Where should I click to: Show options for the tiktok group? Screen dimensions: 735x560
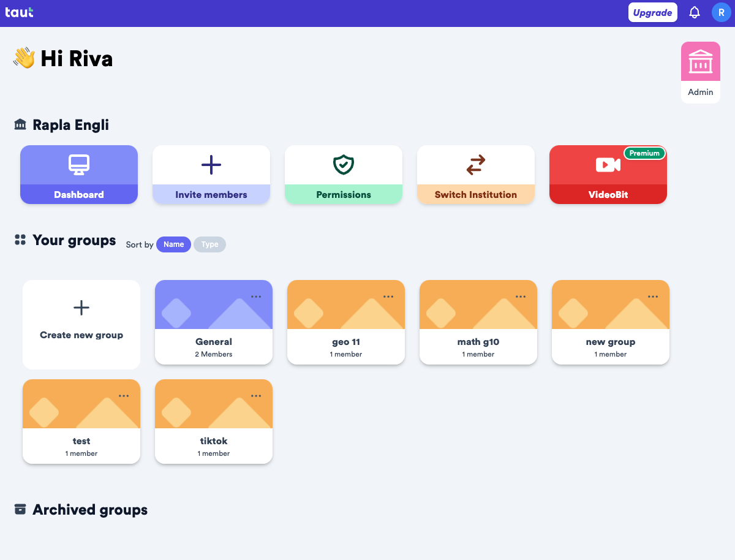pyautogui.click(x=256, y=396)
